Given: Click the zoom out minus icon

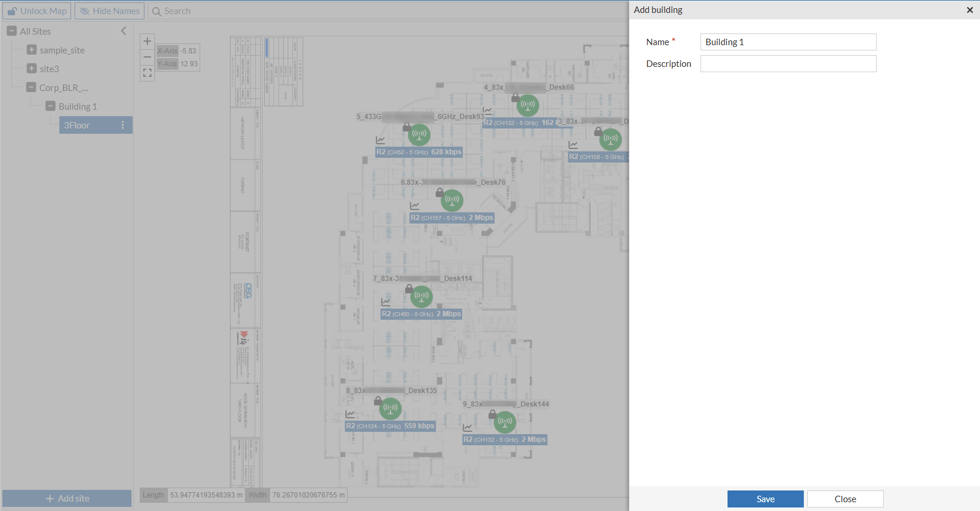Looking at the screenshot, I should (147, 57).
